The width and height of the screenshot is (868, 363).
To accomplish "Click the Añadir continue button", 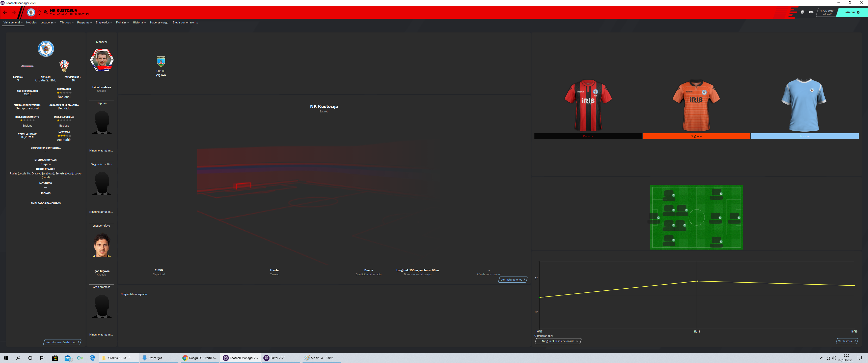I will [x=852, y=12].
